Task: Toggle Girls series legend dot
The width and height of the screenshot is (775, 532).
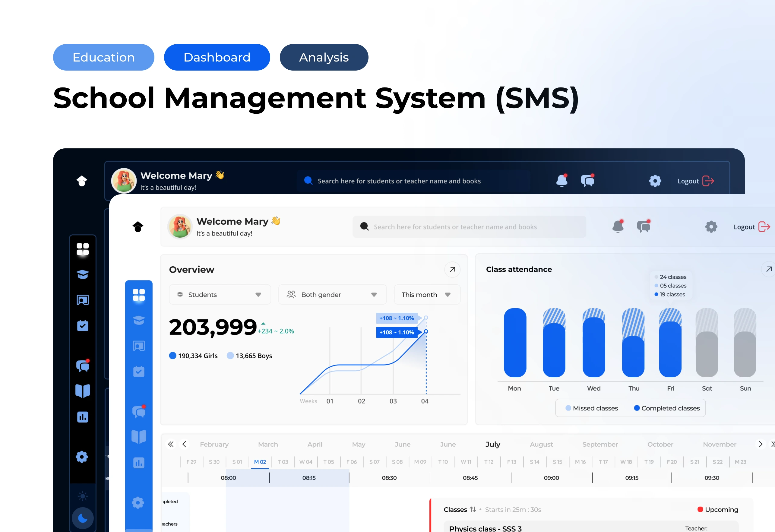Action: point(173,356)
